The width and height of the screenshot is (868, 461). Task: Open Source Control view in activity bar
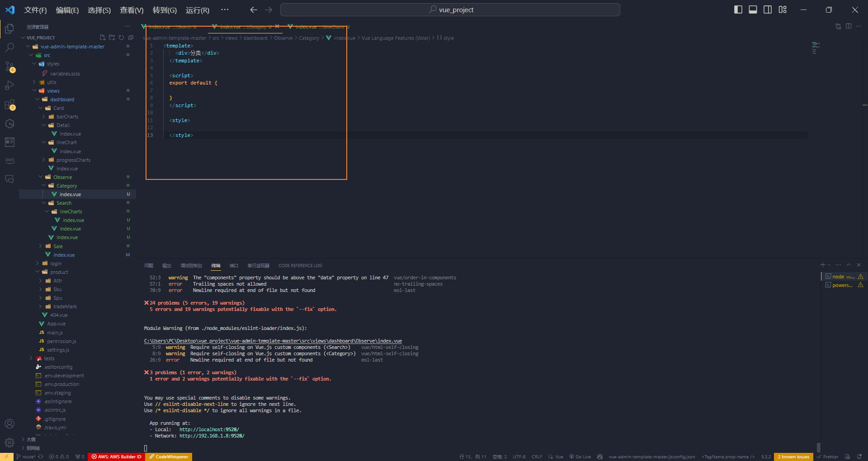[x=9, y=67]
